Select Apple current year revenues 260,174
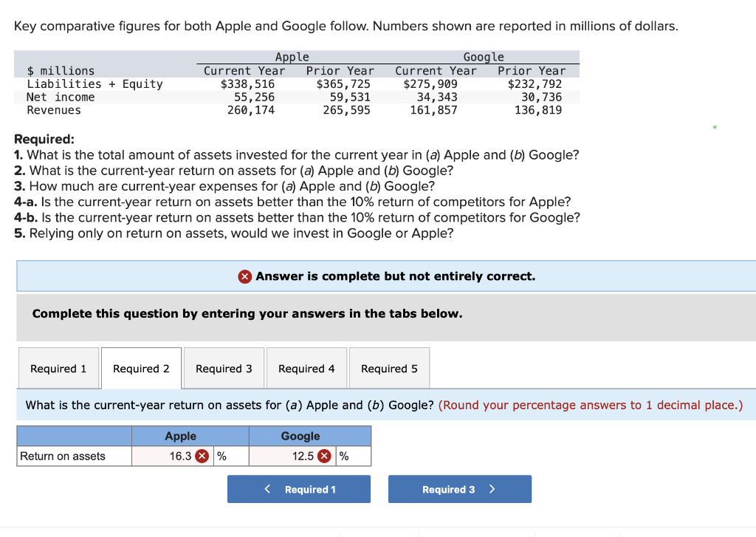This screenshot has width=756, height=537. pyautogui.click(x=251, y=110)
